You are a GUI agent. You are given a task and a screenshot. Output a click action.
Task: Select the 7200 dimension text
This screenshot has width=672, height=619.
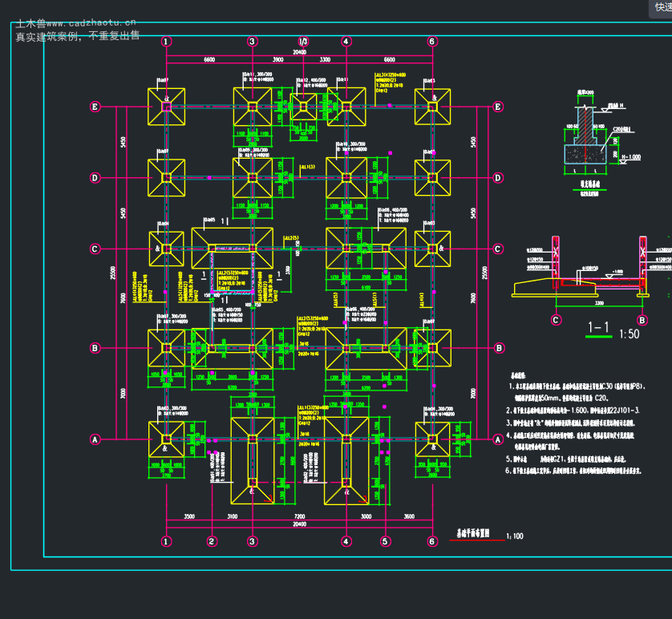[x=300, y=516]
